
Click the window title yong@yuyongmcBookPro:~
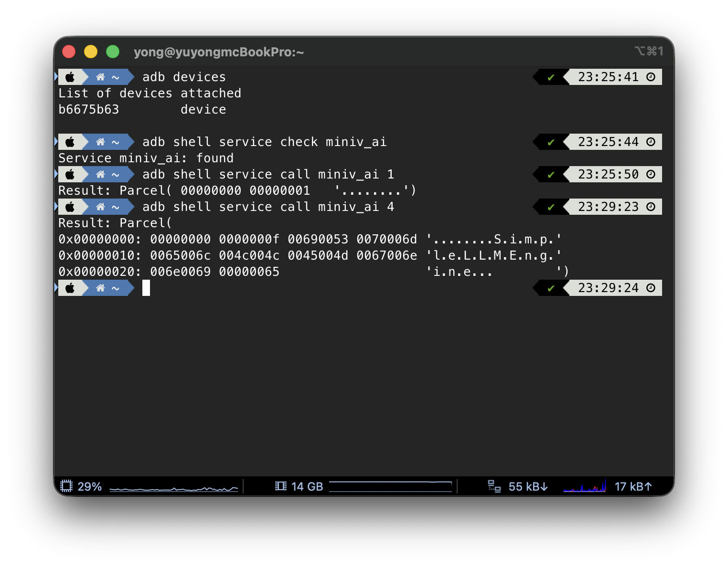pos(219,52)
